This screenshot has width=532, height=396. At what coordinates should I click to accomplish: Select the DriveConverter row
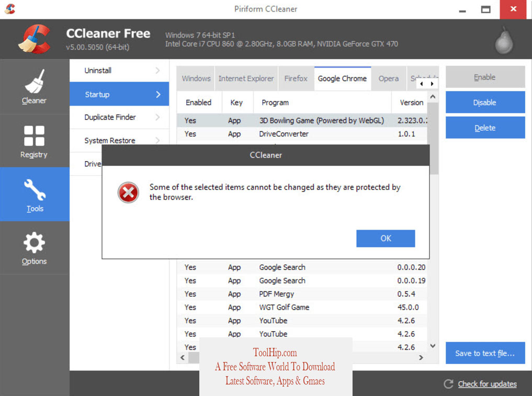click(x=302, y=134)
